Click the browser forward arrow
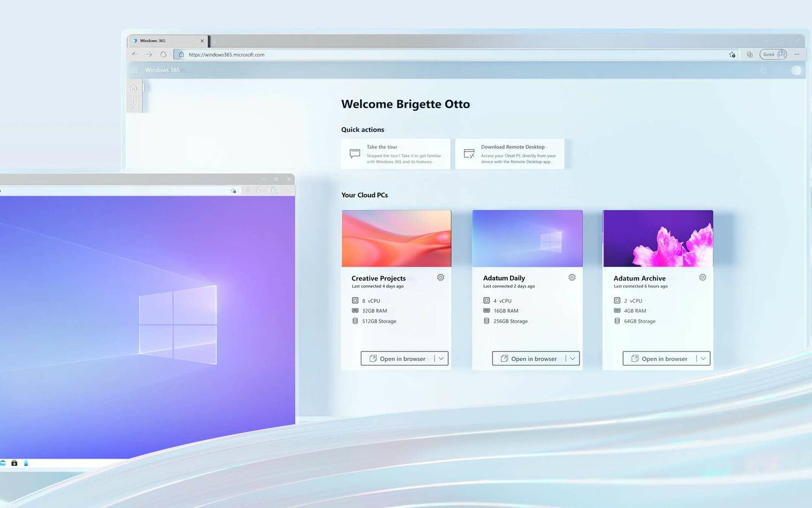 coord(149,54)
